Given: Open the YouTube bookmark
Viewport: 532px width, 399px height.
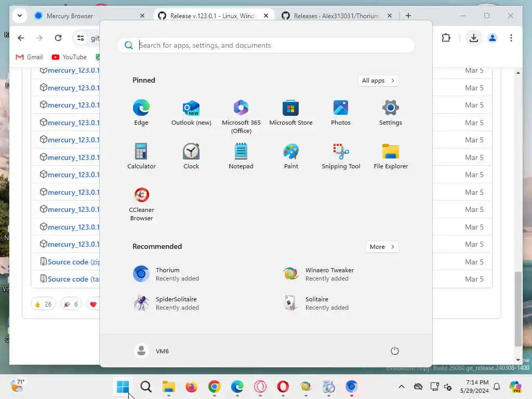Looking at the screenshot, I should pos(69,57).
